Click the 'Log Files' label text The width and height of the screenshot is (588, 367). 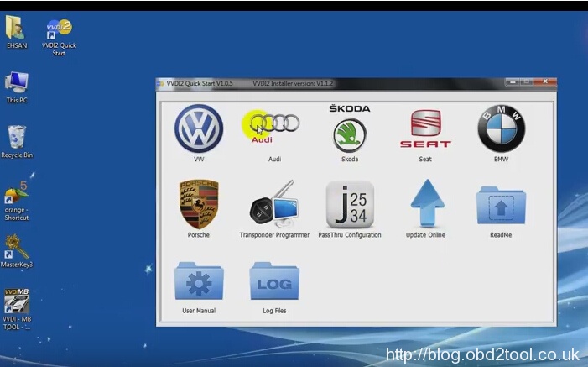tap(274, 311)
